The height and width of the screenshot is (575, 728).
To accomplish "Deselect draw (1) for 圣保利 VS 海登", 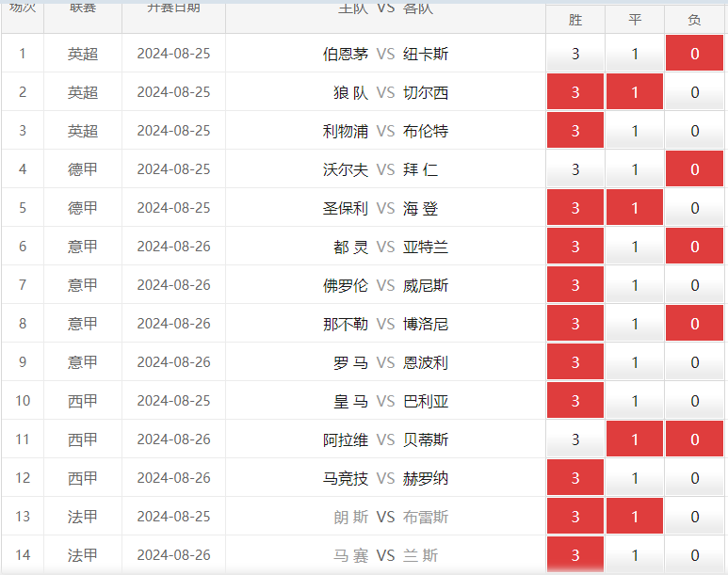I will [x=635, y=207].
